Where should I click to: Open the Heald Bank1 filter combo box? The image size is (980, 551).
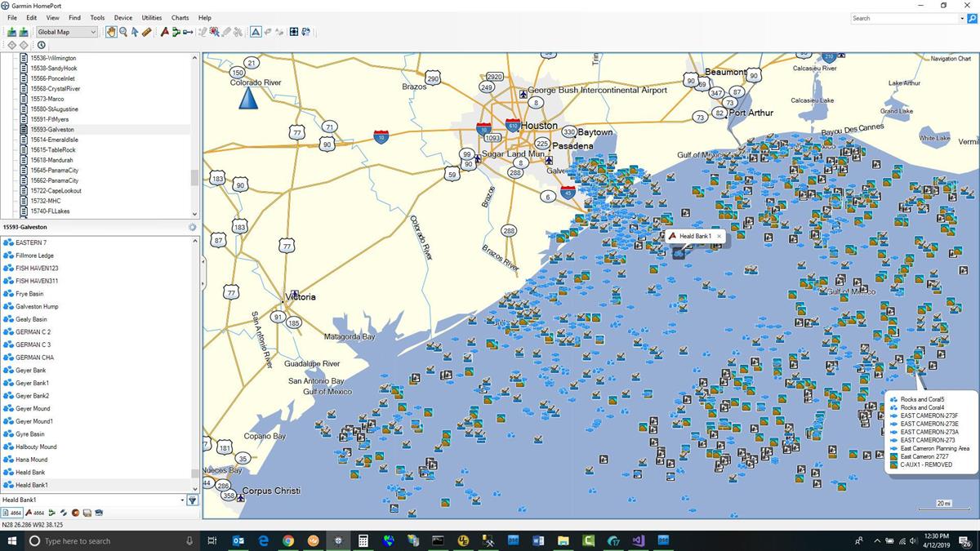(x=93, y=500)
